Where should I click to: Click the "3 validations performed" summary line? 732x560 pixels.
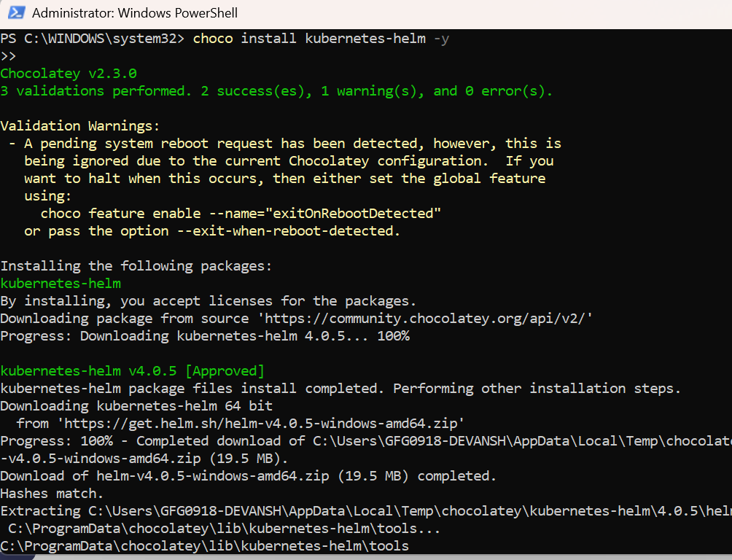tap(276, 91)
